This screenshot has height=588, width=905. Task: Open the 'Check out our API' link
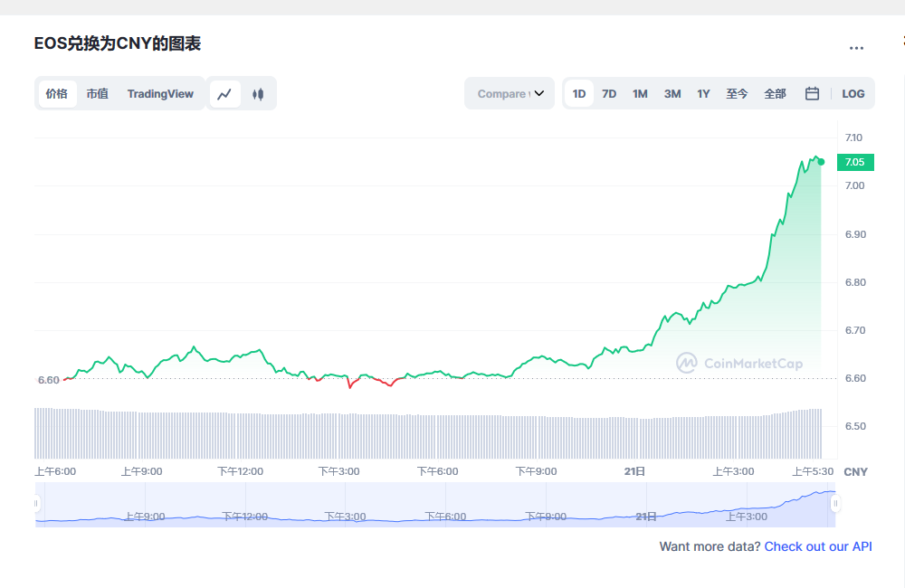(x=818, y=546)
